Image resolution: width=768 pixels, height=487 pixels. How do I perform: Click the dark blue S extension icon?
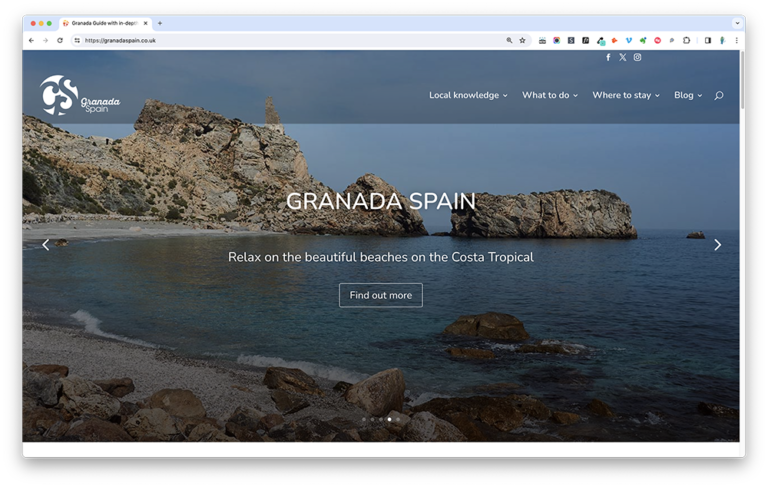(571, 41)
